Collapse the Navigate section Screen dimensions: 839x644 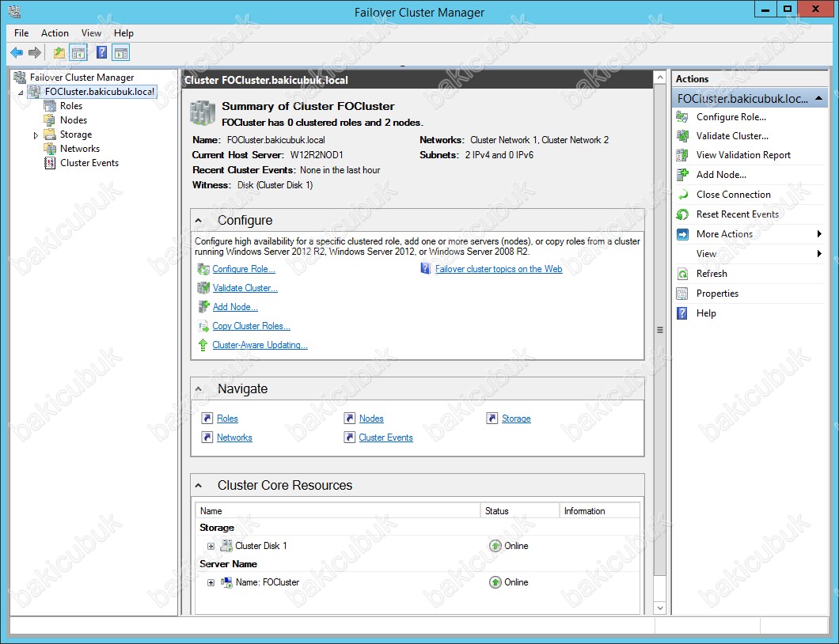(x=199, y=389)
